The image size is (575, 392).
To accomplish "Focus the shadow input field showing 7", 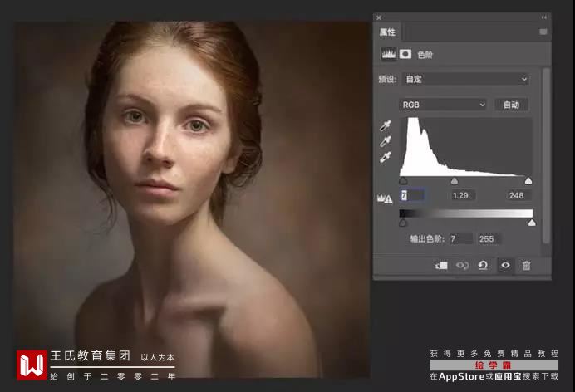I will [412, 195].
